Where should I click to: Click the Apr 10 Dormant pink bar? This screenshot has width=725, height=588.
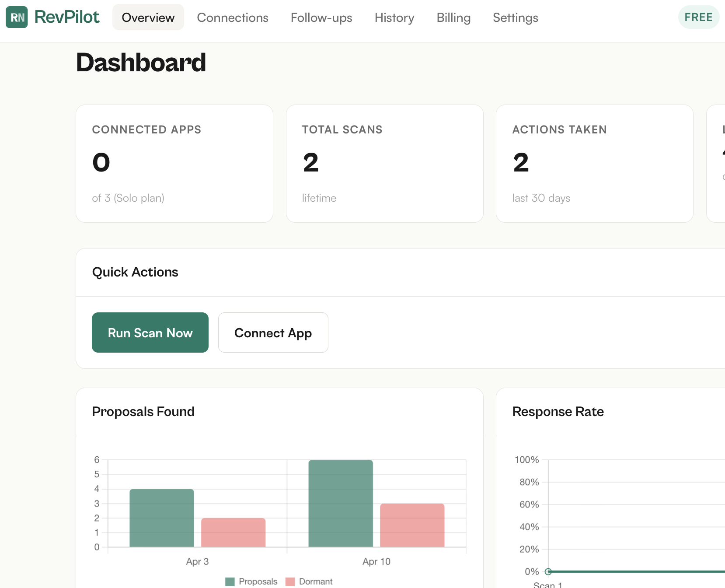[412, 525]
